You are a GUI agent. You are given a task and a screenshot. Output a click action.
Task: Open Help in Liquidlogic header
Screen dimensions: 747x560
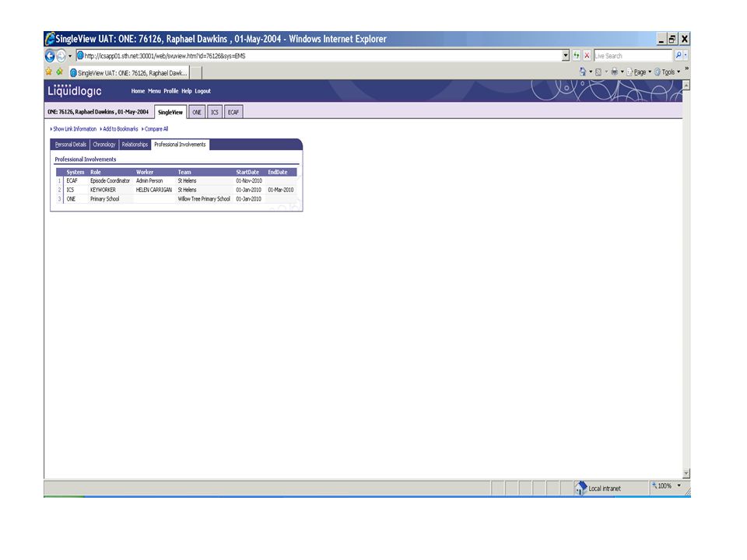click(x=186, y=91)
